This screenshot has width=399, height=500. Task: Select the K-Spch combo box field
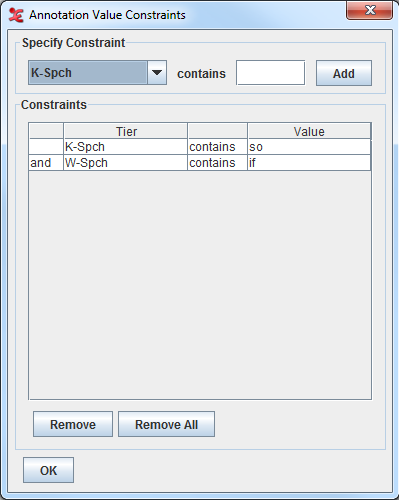tap(97, 73)
